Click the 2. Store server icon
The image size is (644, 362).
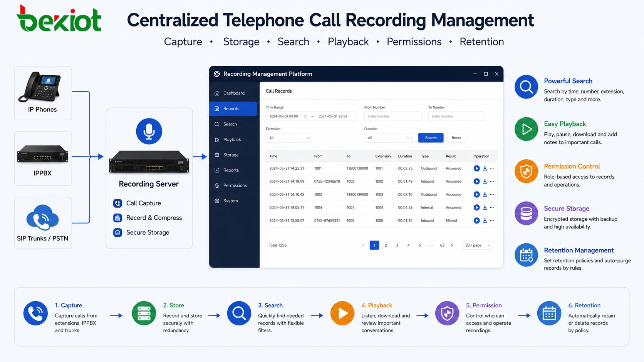[144, 313]
